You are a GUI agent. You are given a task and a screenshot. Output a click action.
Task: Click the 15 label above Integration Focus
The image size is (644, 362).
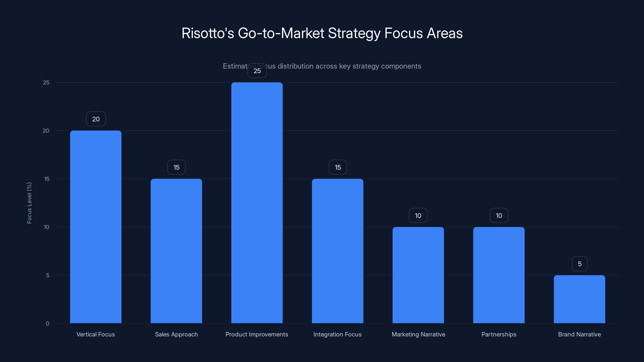pos(337,167)
